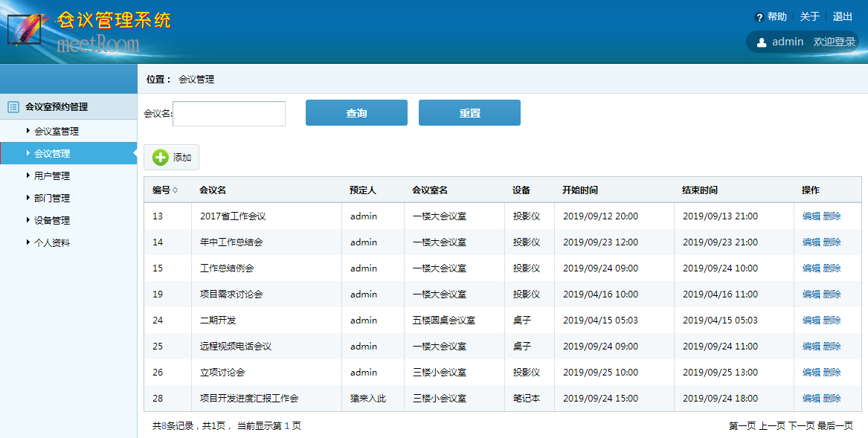Sort by 编号 column arrow
The height and width of the screenshot is (438, 868).
point(176,190)
